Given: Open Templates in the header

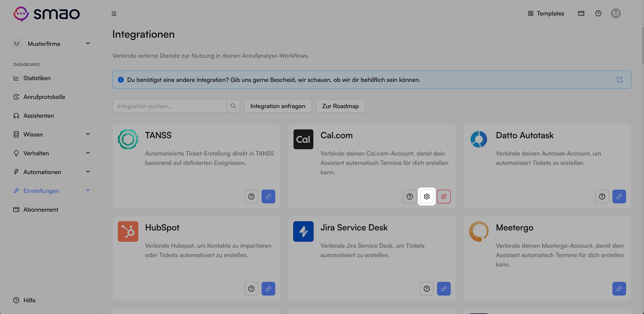Looking at the screenshot, I should coord(546,13).
